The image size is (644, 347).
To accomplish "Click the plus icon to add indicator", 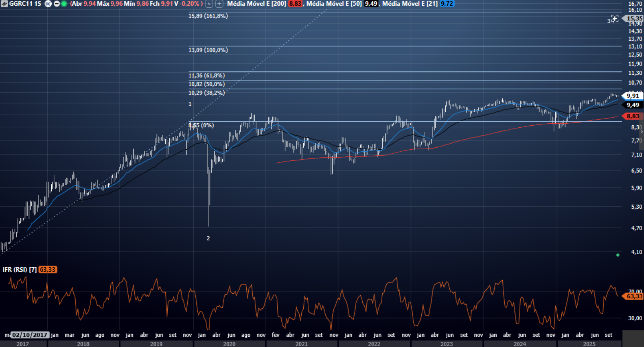I will (219, 4).
